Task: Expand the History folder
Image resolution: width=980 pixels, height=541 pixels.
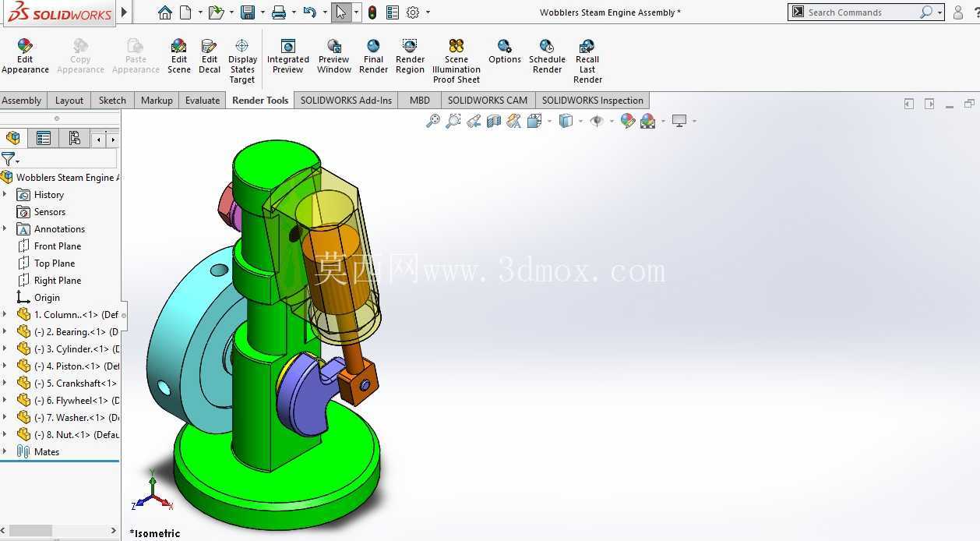Action: 5,195
